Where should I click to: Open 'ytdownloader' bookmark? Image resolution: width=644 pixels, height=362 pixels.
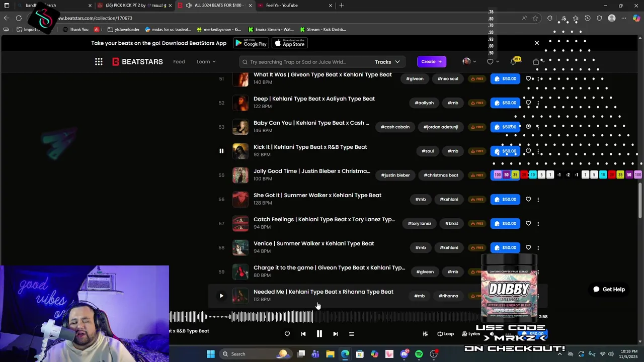tap(124, 30)
